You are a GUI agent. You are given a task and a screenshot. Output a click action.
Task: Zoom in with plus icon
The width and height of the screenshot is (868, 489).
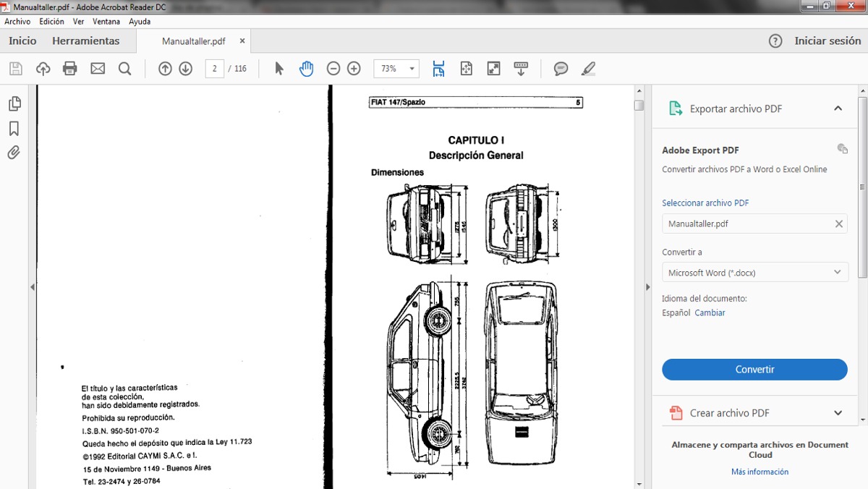click(354, 69)
